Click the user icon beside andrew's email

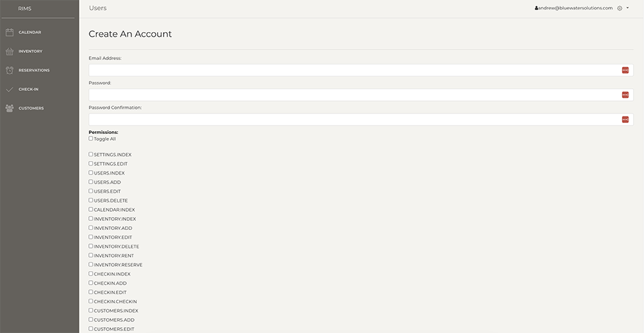tap(536, 8)
